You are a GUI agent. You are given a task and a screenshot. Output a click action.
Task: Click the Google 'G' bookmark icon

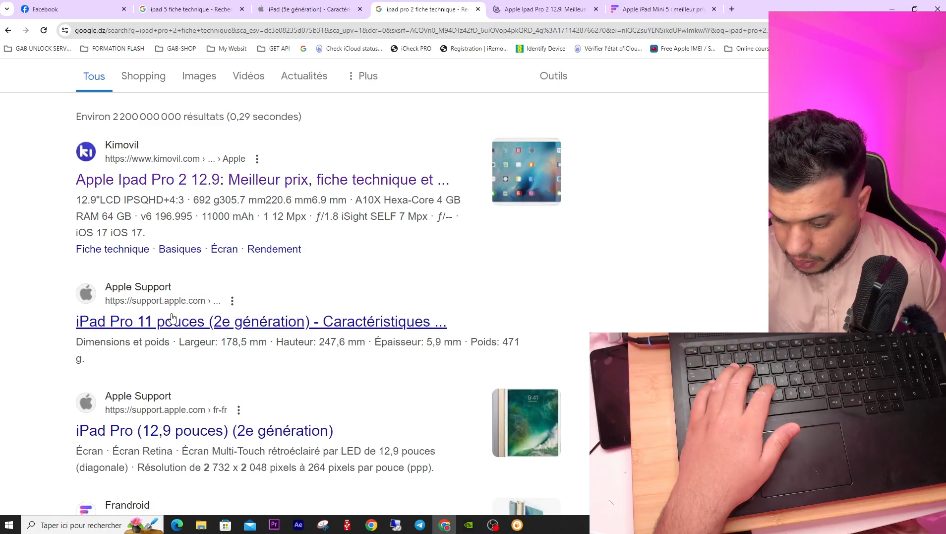pos(303,48)
